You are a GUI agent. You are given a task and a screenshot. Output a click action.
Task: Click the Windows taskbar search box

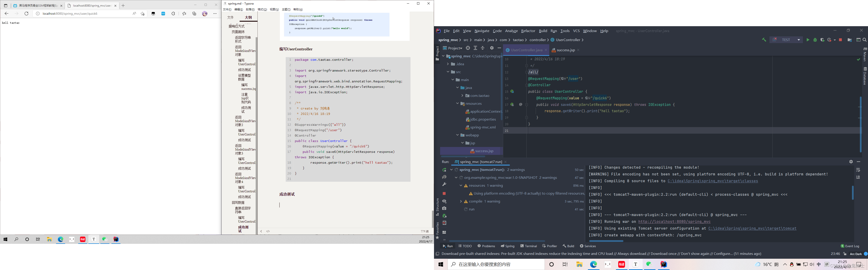point(496,264)
